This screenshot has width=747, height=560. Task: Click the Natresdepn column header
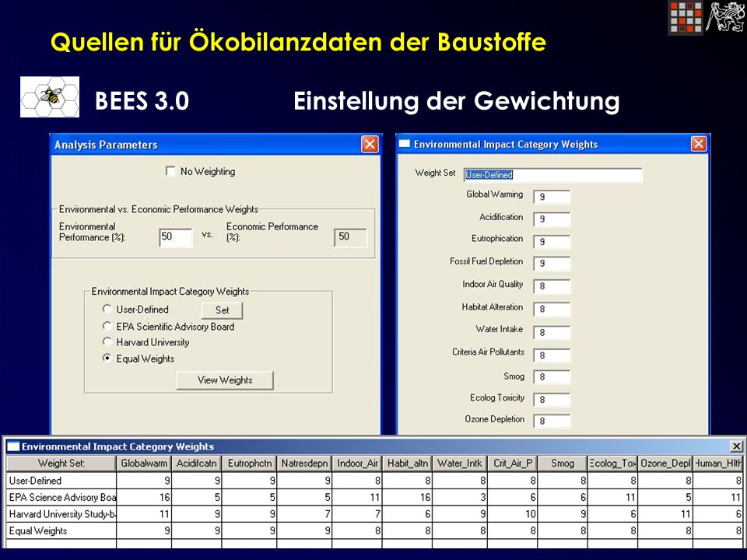[x=304, y=463]
